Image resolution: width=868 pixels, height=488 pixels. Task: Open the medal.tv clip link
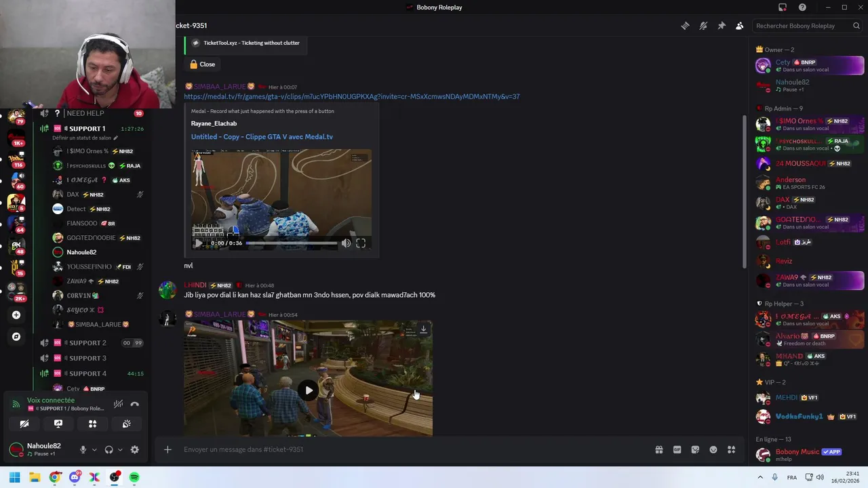351,96
